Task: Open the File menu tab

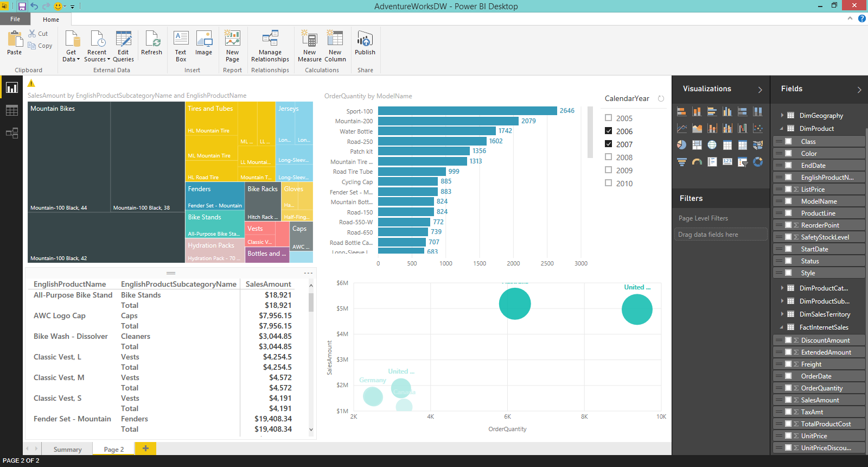Action: (x=15, y=19)
